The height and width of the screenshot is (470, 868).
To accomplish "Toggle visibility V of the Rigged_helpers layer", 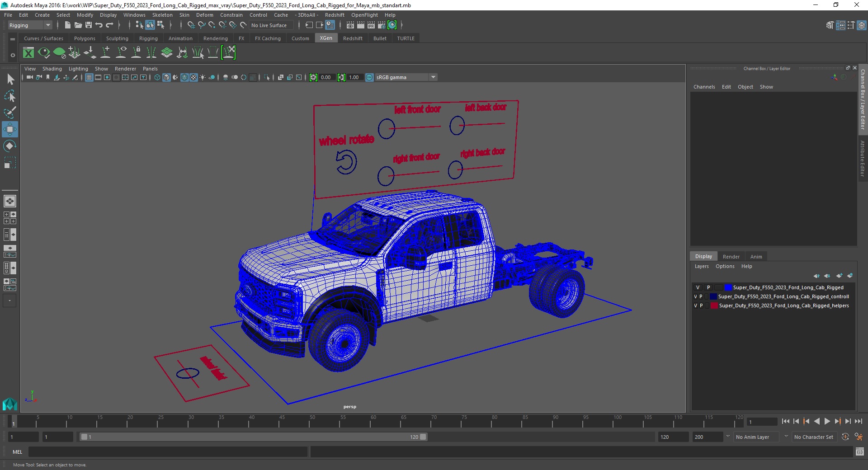I will (695, 305).
